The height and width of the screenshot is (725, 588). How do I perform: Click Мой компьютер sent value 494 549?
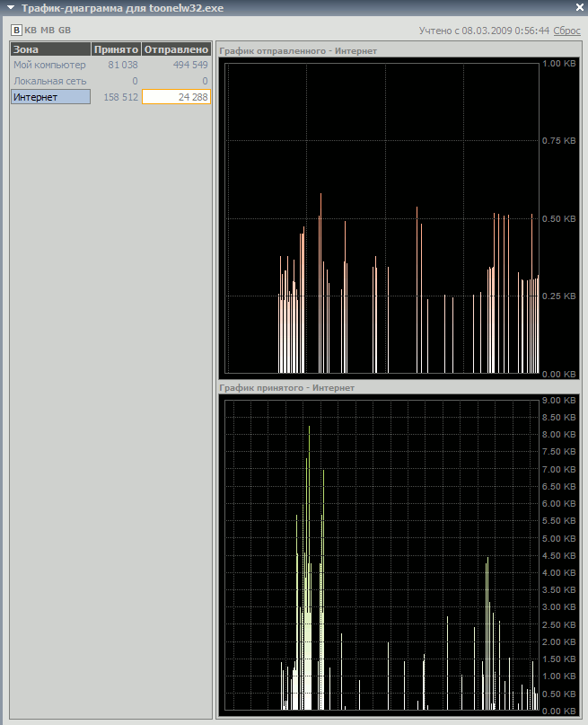(176, 65)
